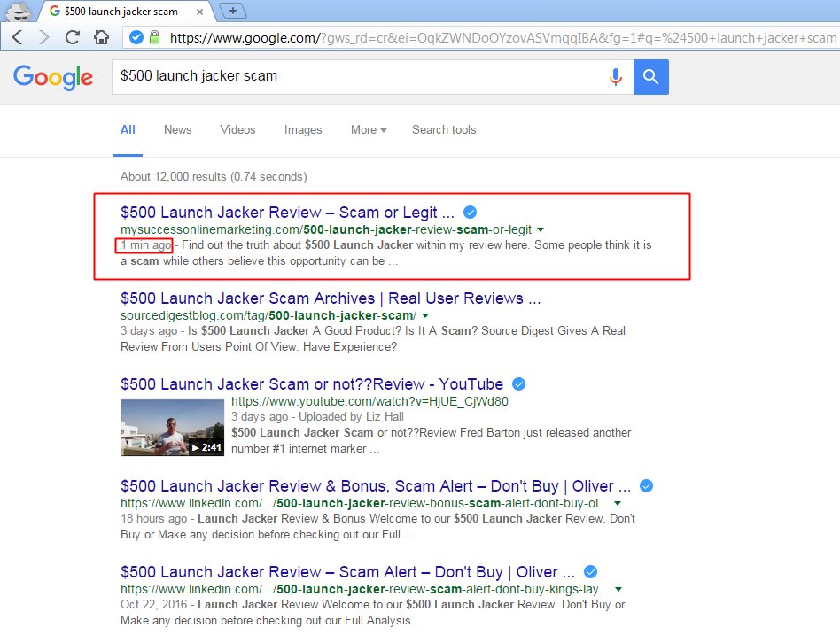840x643 pixels.
Task: Click the youtube.com/watch URL text
Action: (x=369, y=401)
